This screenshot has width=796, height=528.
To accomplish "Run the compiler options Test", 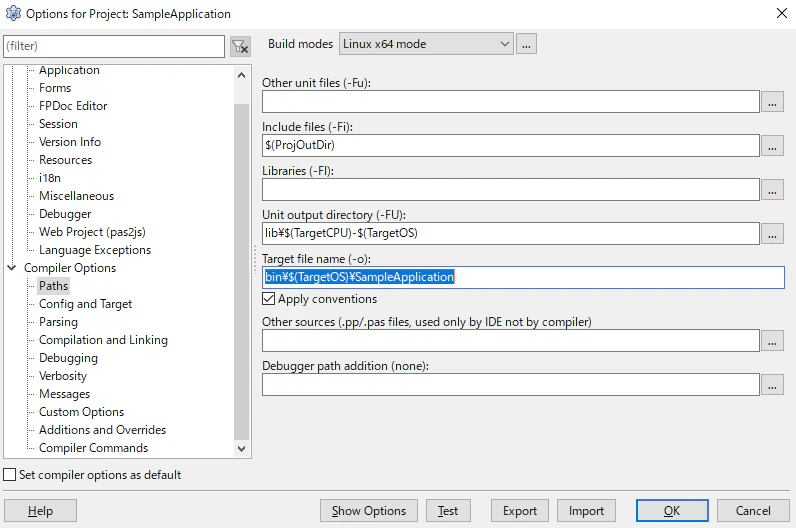I will click(448, 511).
